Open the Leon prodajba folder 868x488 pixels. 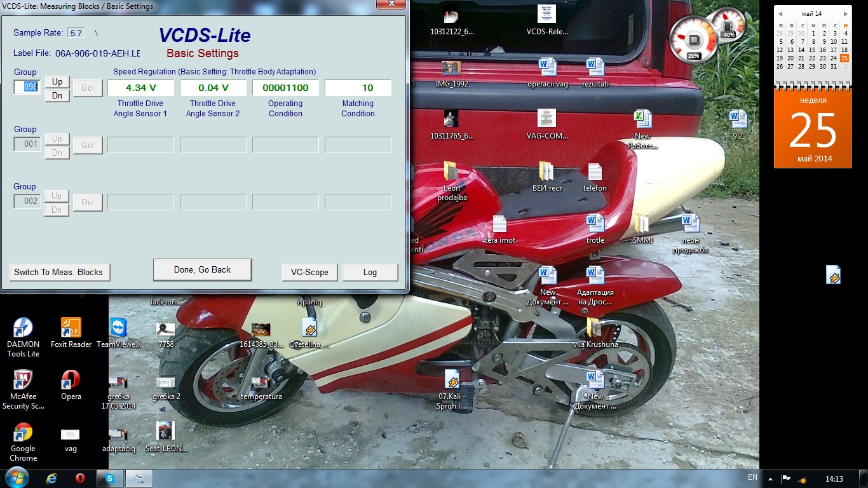pos(451,172)
